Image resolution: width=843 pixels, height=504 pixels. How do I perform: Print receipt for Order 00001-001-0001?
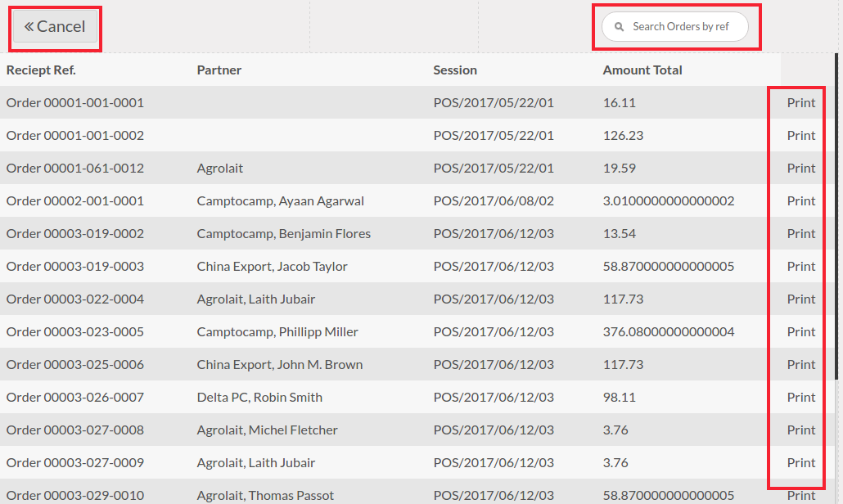[x=801, y=103]
